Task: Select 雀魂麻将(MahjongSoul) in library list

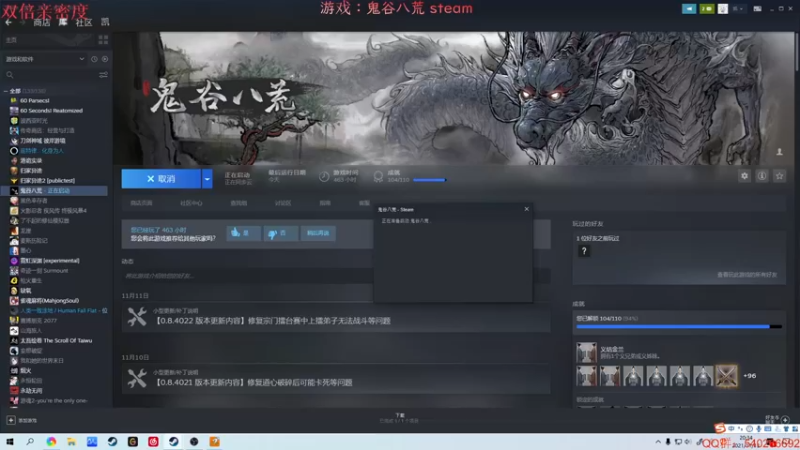Action: 49,301
